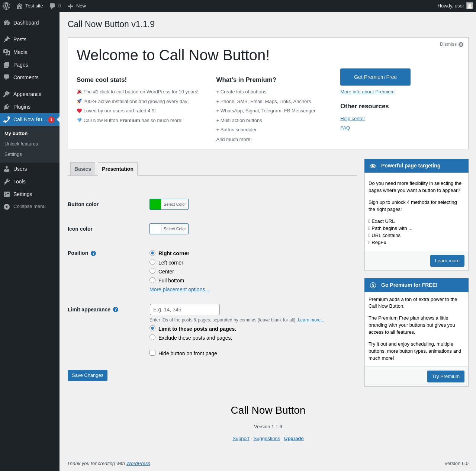Open the Support link in footer
Image resolution: width=476 pixels, height=471 pixels.
[x=241, y=439]
